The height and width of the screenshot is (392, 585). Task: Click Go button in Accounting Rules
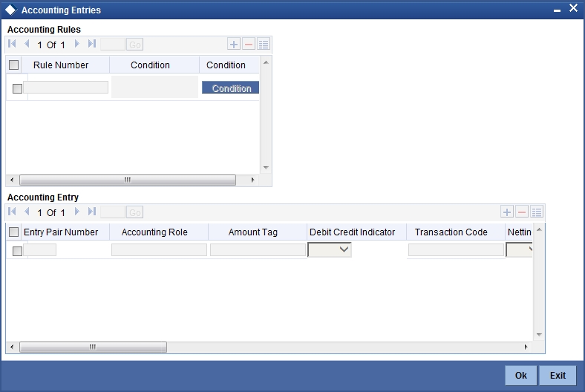[x=134, y=45]
